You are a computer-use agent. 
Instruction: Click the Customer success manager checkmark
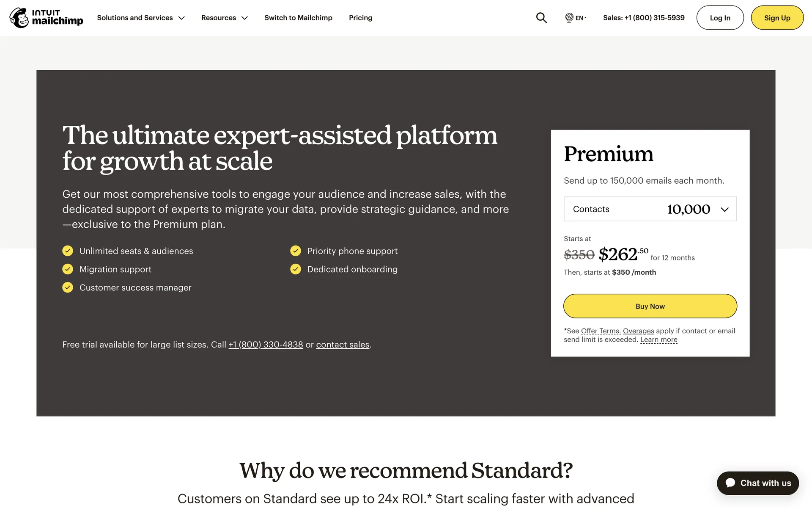click(x=68, y=287)
